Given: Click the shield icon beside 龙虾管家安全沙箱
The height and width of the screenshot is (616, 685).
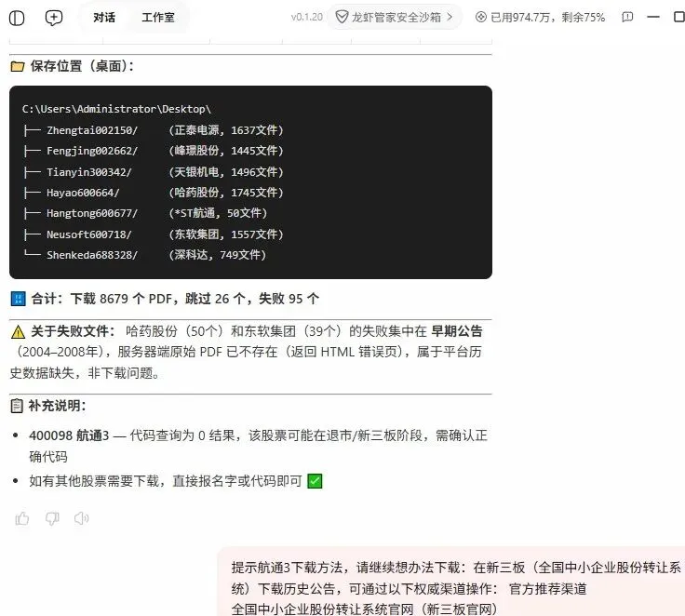Looking at the screenshot, I should (342, 18).
